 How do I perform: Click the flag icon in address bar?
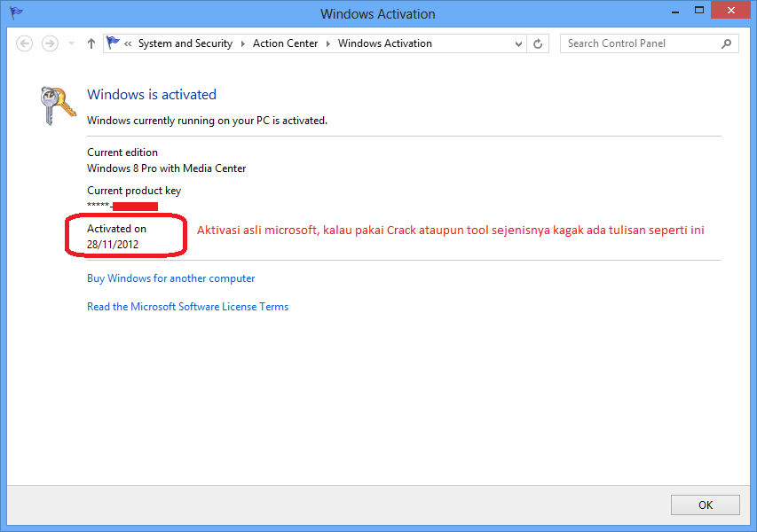point(113,43)
